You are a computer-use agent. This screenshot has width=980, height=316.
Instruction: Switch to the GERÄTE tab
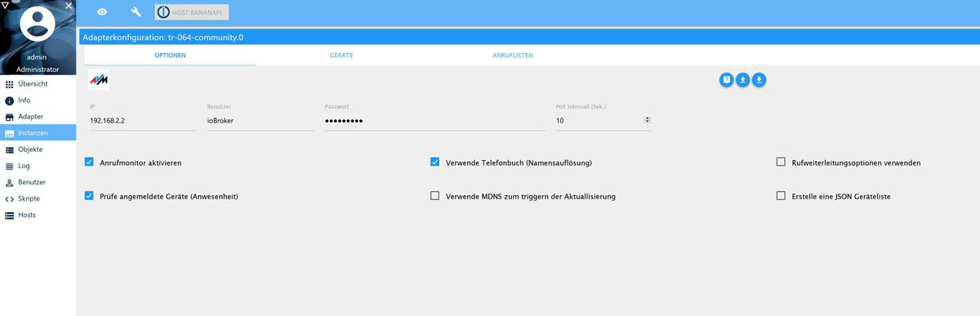tap(341, 55)
